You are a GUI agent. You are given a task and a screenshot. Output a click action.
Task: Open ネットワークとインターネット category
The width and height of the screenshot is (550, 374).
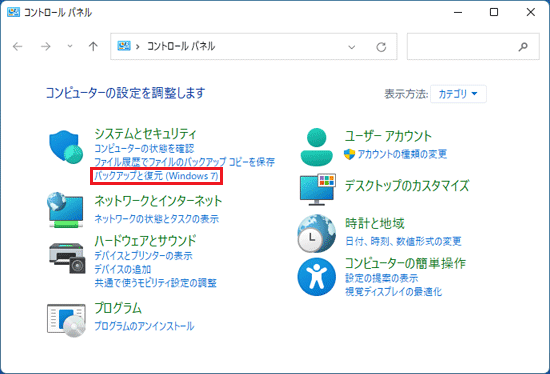point(158,201)
